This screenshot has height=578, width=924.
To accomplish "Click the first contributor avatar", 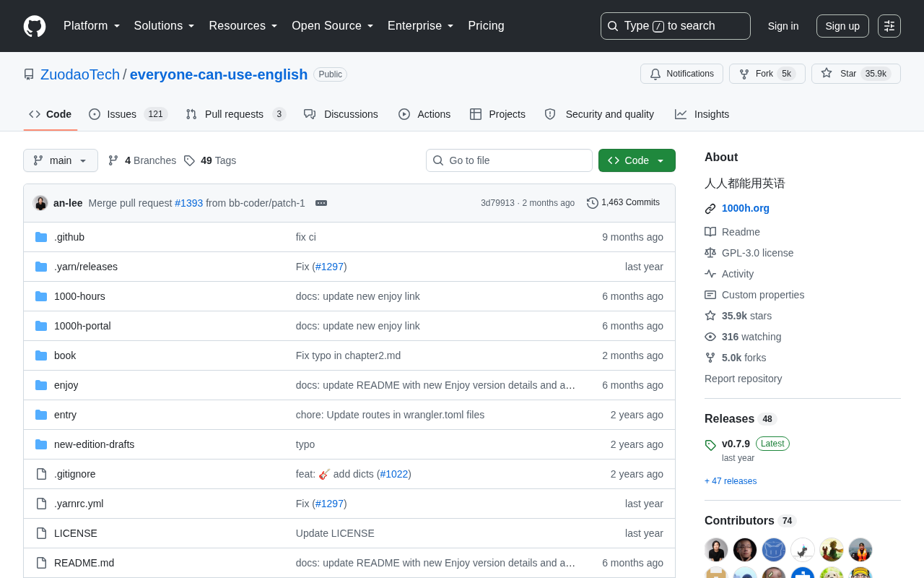I will tap(716, 550).
